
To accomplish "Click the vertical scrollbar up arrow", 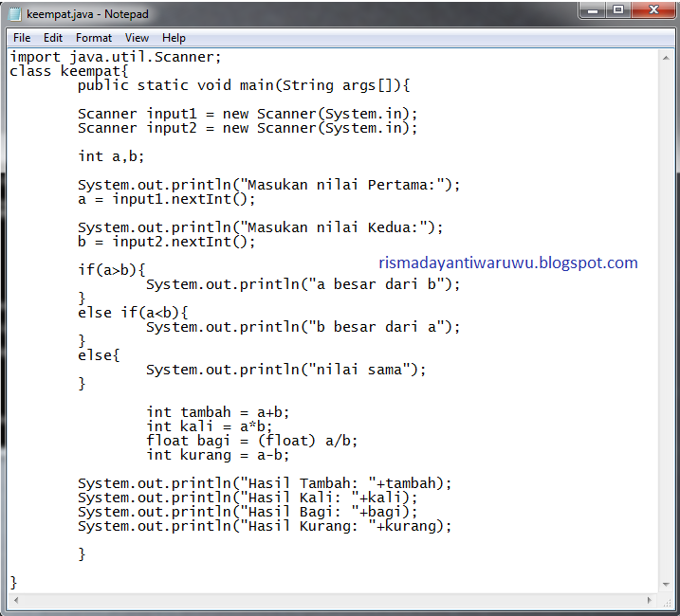I will pos(666,58).
